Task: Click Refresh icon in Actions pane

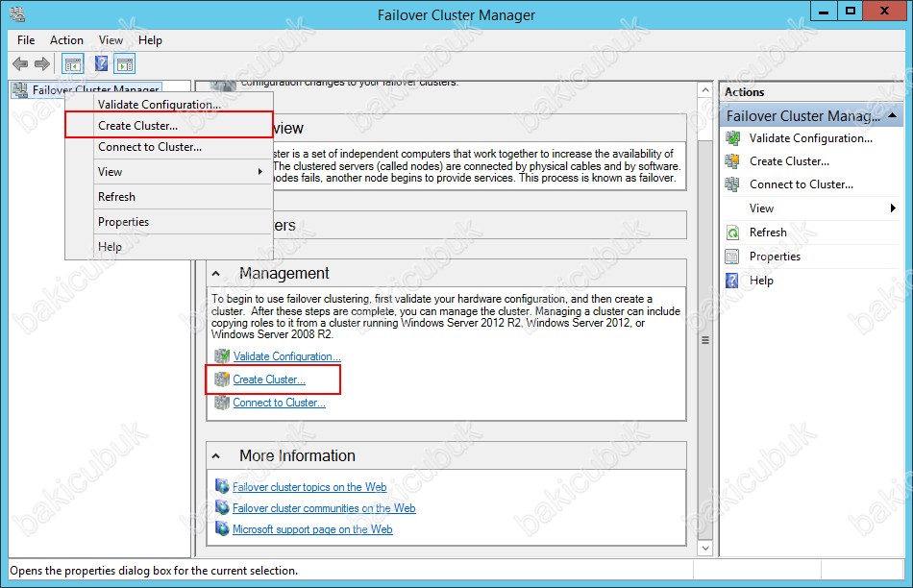Action: point(732,233)
